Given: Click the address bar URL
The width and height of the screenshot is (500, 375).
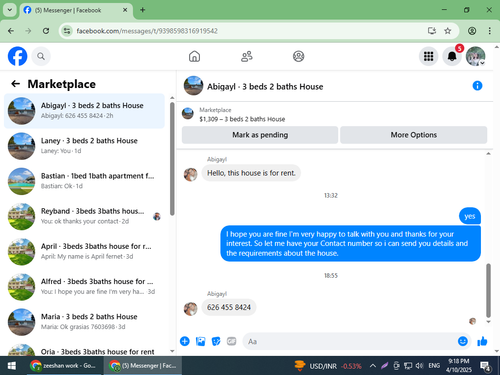Looking at the screenshot, I should (147, 31).
